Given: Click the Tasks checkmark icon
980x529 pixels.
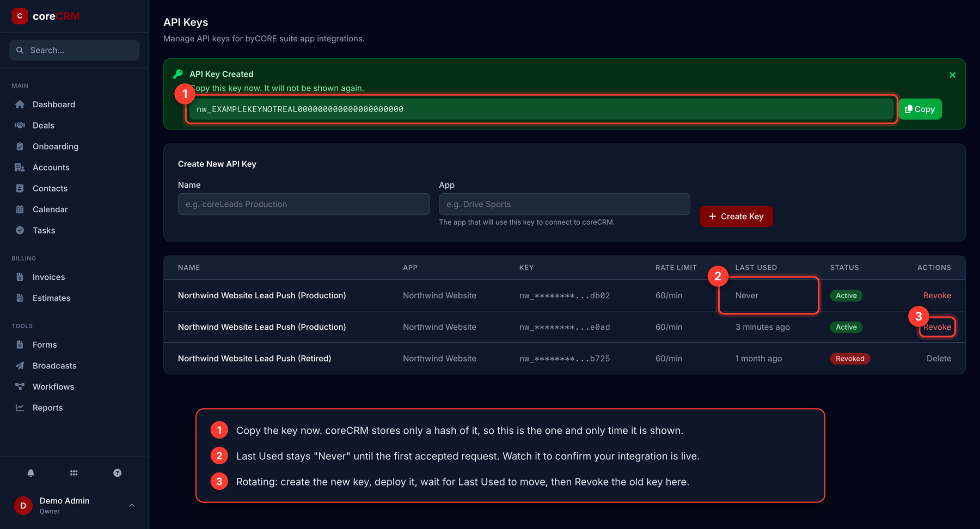Looking at the screenshot, I should click(20, 230).
